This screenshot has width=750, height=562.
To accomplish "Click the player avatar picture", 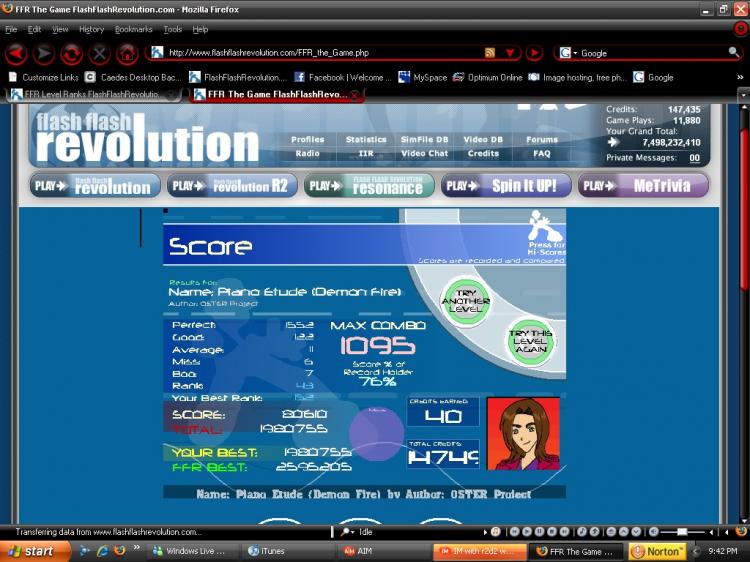I will [x=523, y=433].
